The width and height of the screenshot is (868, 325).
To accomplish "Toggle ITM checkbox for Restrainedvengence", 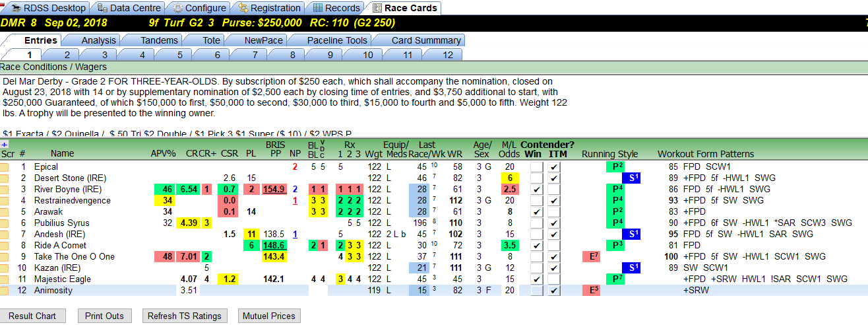I will click(x=555, y=201).
